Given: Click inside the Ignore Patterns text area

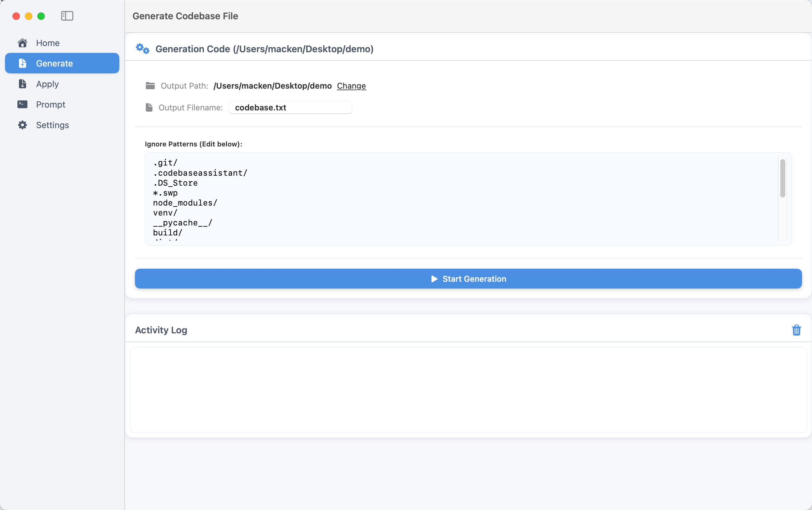Looking at the screenshot, I should 468,199.
